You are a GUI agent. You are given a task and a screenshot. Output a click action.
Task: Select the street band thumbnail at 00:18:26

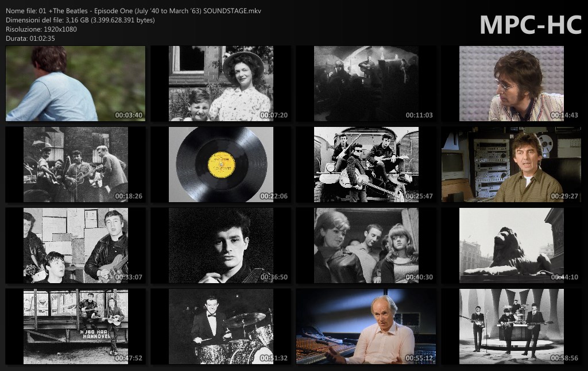[75, 164]
